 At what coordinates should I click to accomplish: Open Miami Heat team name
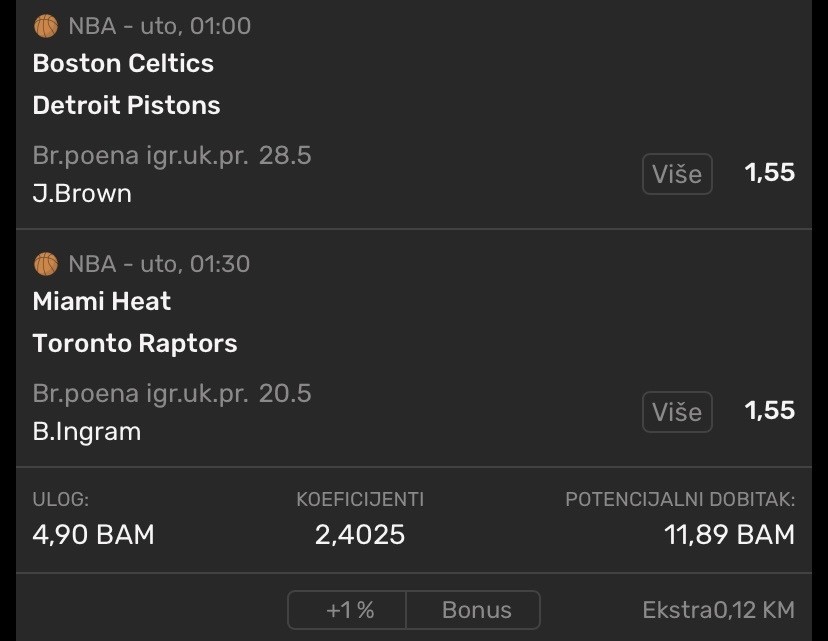pos(101,301)
